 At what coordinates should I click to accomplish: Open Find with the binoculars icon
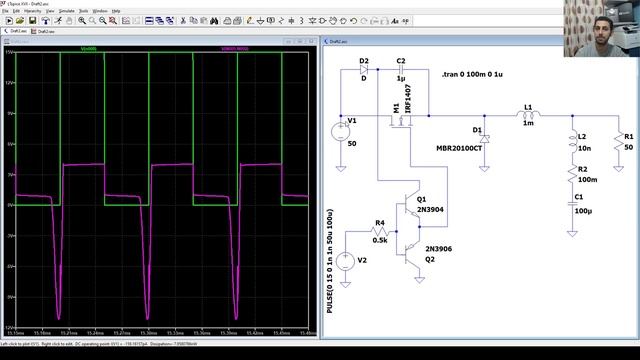214,20
